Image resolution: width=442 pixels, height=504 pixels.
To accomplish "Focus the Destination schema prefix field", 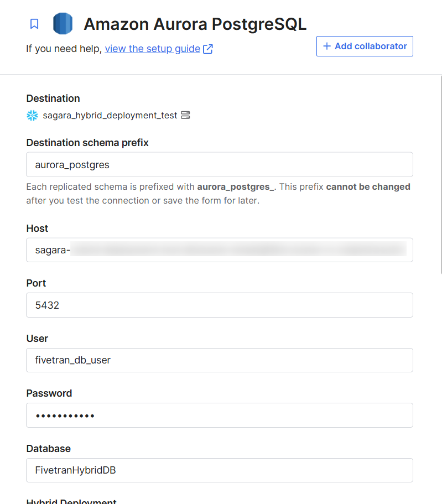I will pyautogui.click(x=220, y=164).
